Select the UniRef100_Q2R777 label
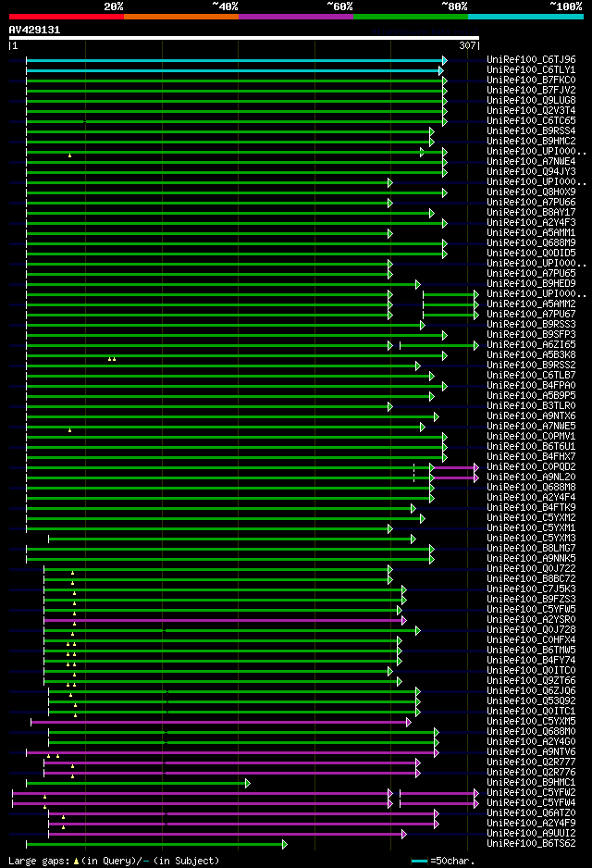 coord(531,762)
